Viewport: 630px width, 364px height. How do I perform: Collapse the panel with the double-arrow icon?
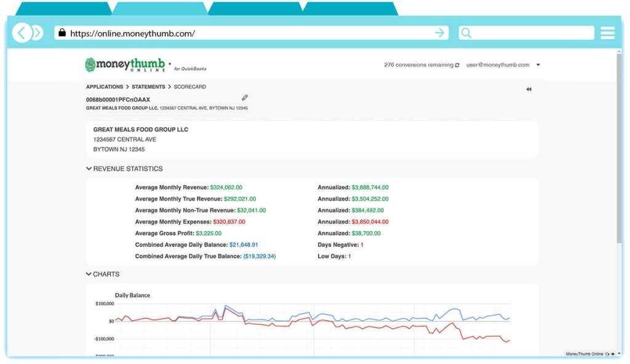click(x=528, y=89)
